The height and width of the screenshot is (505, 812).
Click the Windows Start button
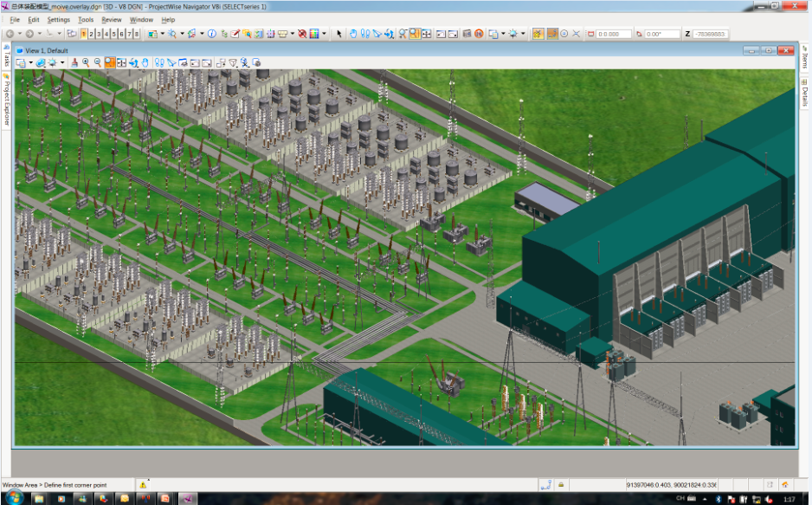[x=14, y=498]
